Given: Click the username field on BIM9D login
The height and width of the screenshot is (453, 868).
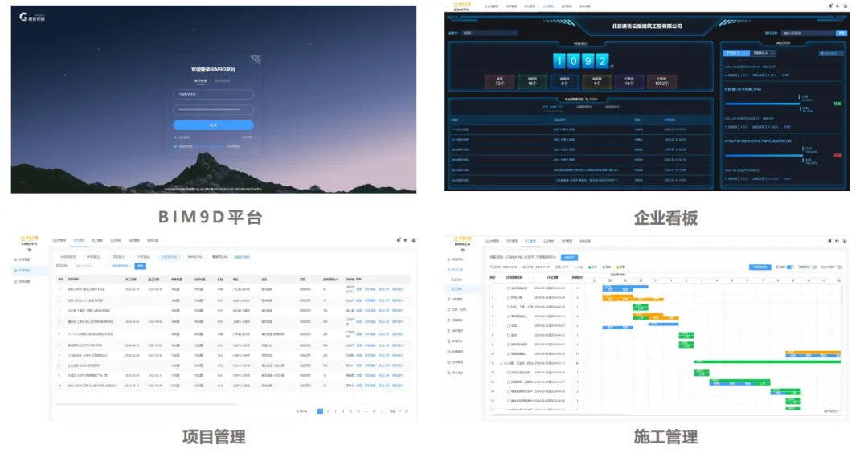Looking at the screenshot, I should click(213, 95).
